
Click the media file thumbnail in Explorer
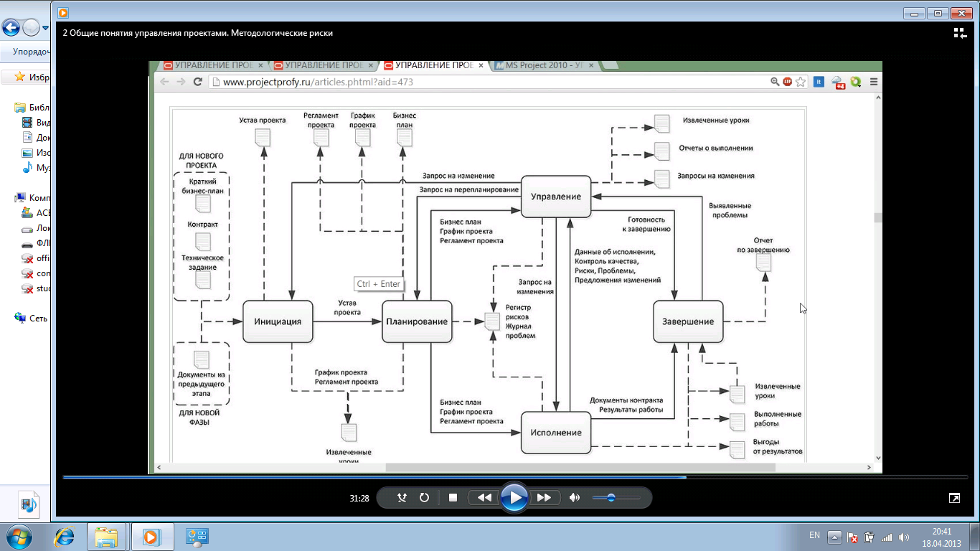tap(29, 505)
